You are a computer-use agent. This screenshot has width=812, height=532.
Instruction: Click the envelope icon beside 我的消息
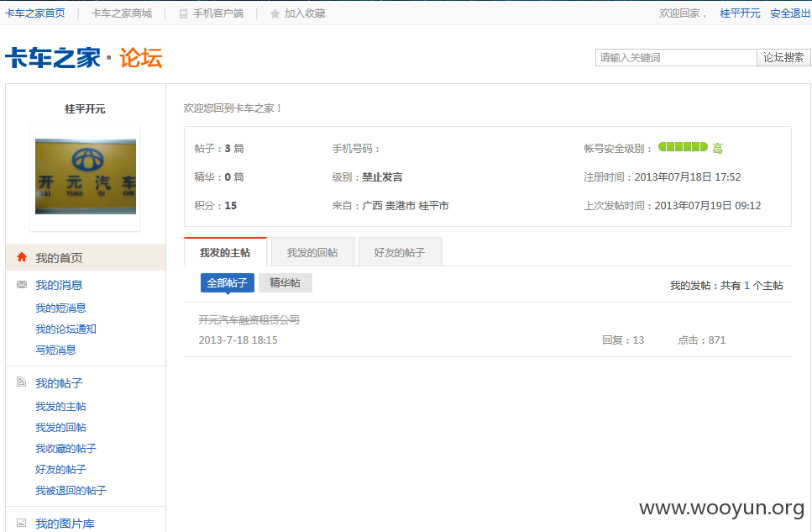[x=22, y=285]
